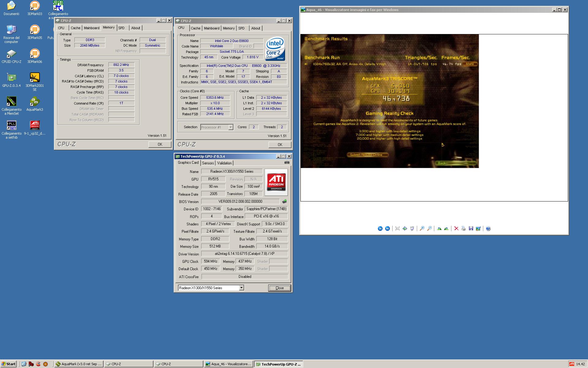
Task: Click orange gear quick launch icon
Action: point(46,364)
